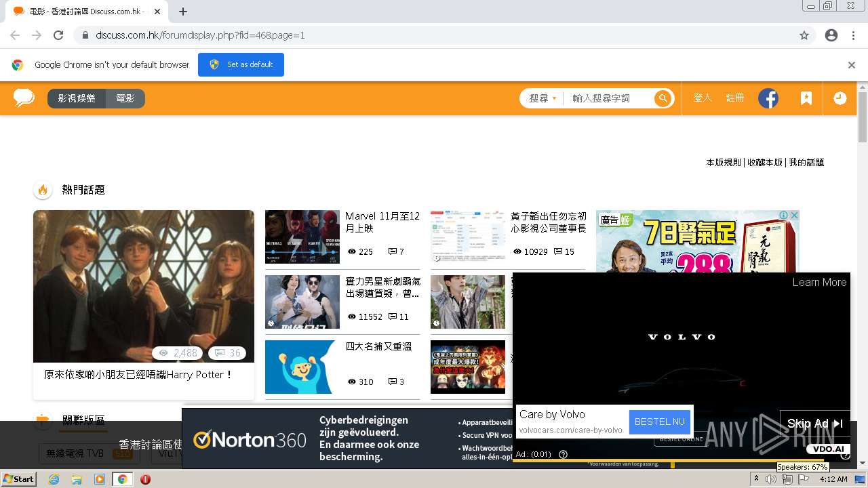868x488 pixels.
Task: Bookmark this page with the star icon
Action: pyautogui.click(x=804, y=35)
